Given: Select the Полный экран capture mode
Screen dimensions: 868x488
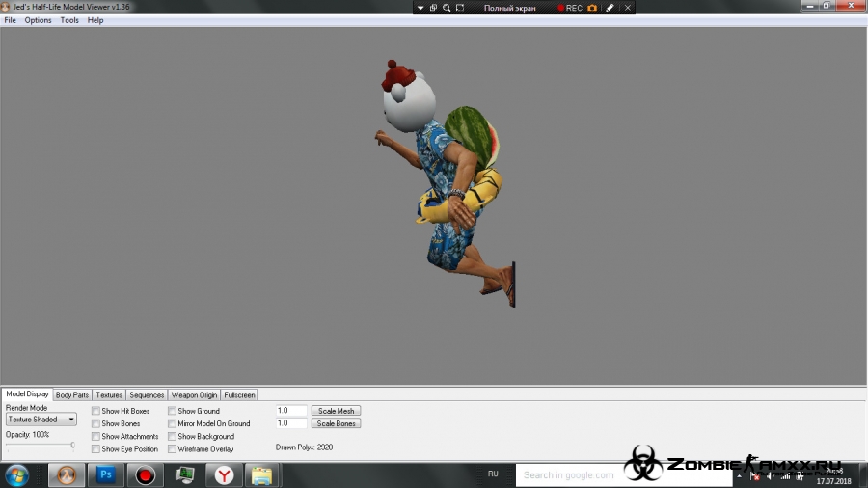Looking at the screenshot, I should pos(510,8).
